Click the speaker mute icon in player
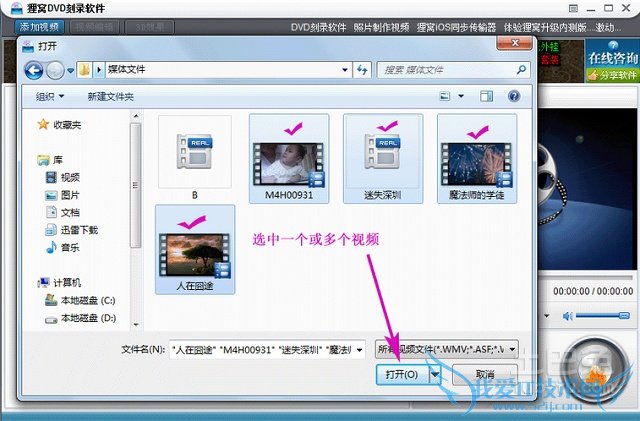The image size is (640, 421). tap(567, 316)
